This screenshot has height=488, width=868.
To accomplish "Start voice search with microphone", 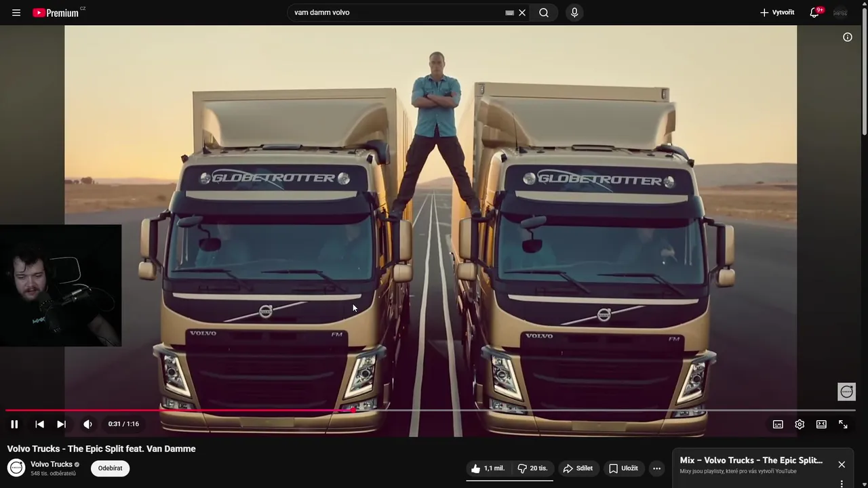I will coord(574,12).
